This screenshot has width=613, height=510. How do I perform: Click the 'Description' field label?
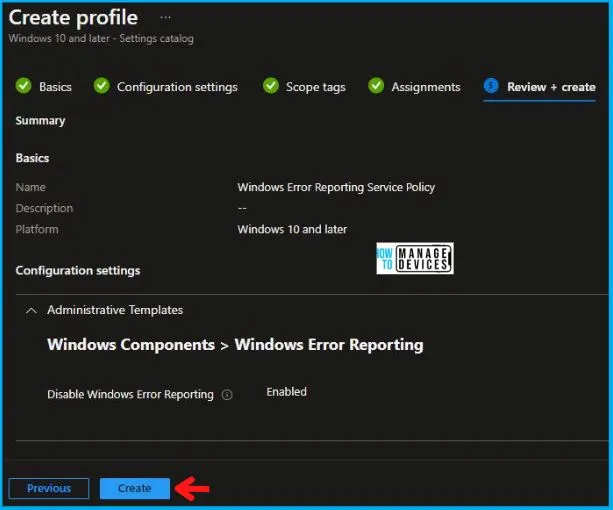click(x=44, y=208)
